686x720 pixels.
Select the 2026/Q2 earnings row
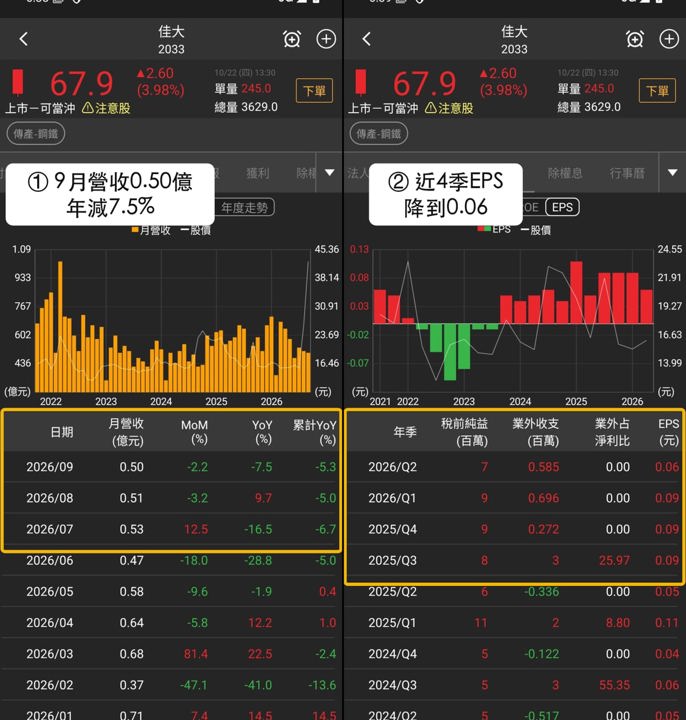514,467
